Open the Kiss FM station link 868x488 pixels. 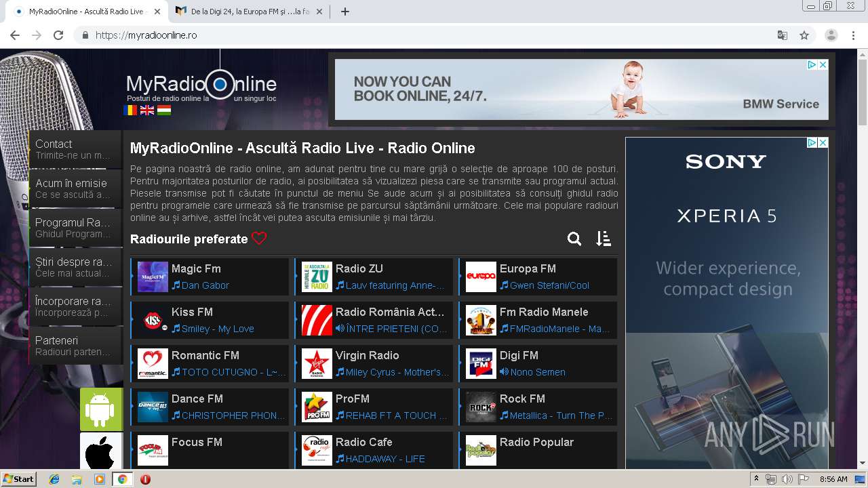192,312
